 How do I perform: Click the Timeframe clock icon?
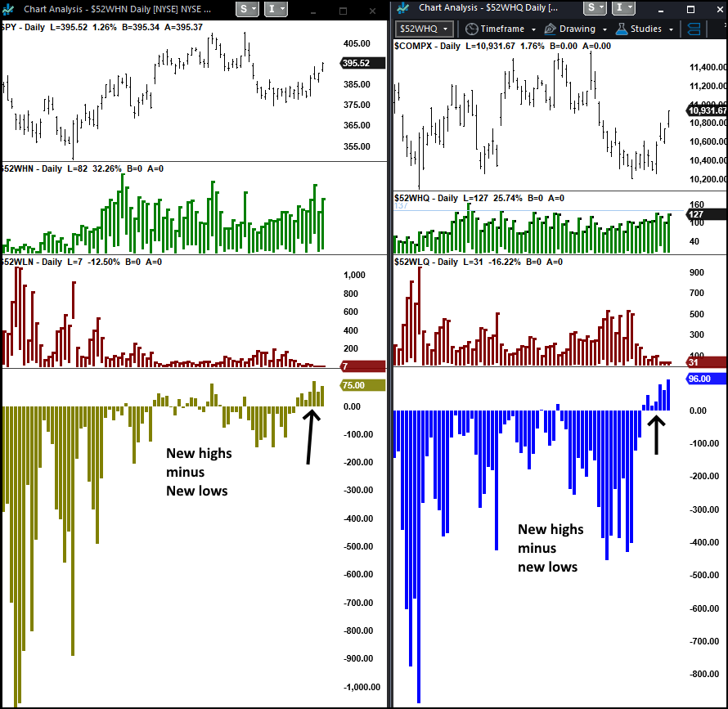(x=471, y=29)
